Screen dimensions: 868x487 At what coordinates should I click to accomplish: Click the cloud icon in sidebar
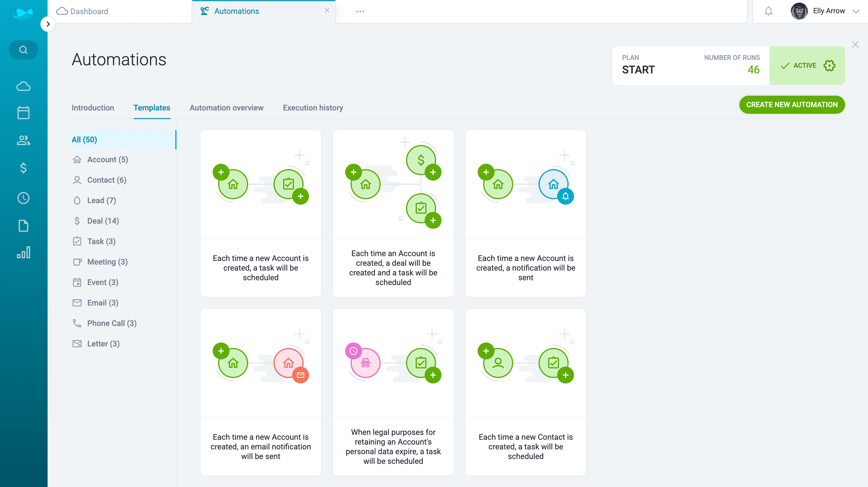coord(23,86)
